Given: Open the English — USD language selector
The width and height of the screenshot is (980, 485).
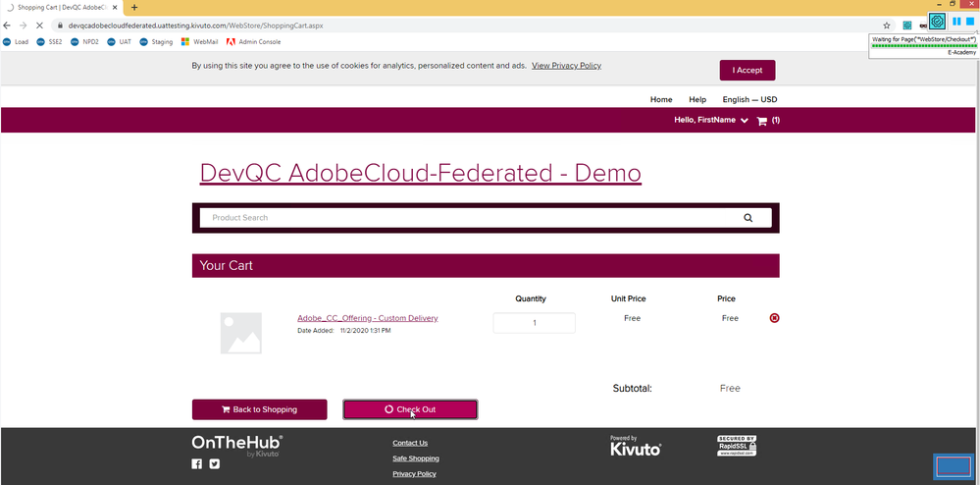Looking at the screenshot, I should (749, 99).
